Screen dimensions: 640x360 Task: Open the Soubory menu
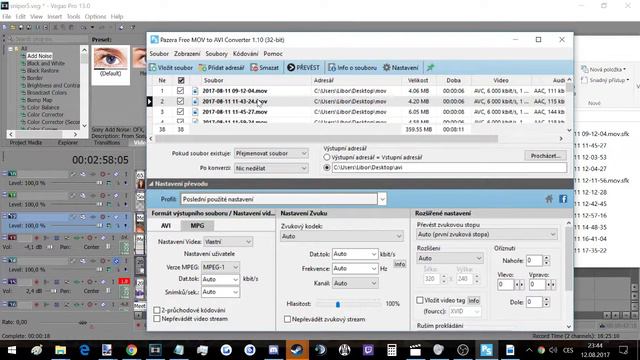tap(216, 53)
